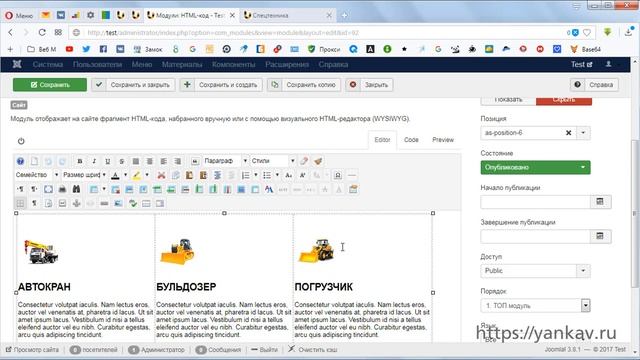Open calendar for Начало публикации
Viewport: 640px width, 360px height.
click(600, 202)
